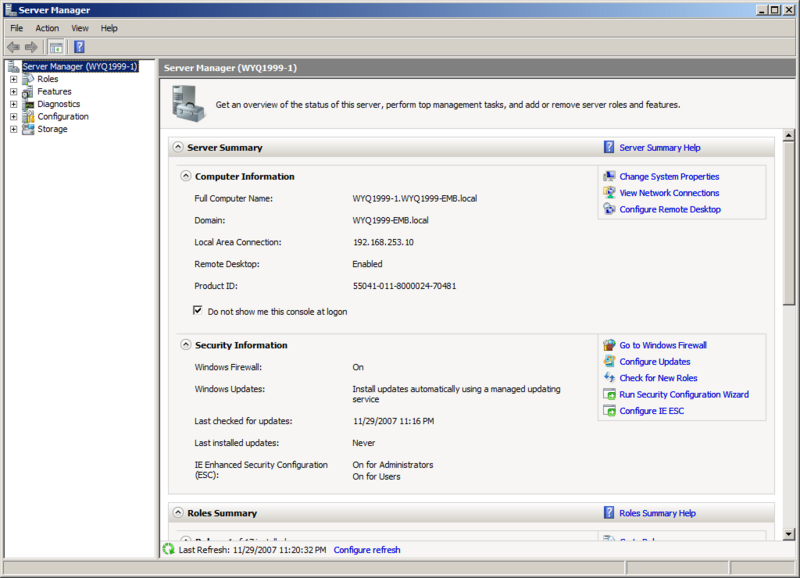Click the Configure Remote Desktop icon
This screenshot has height=578, width=800.
pyautogui.click(x=610, y=209)
